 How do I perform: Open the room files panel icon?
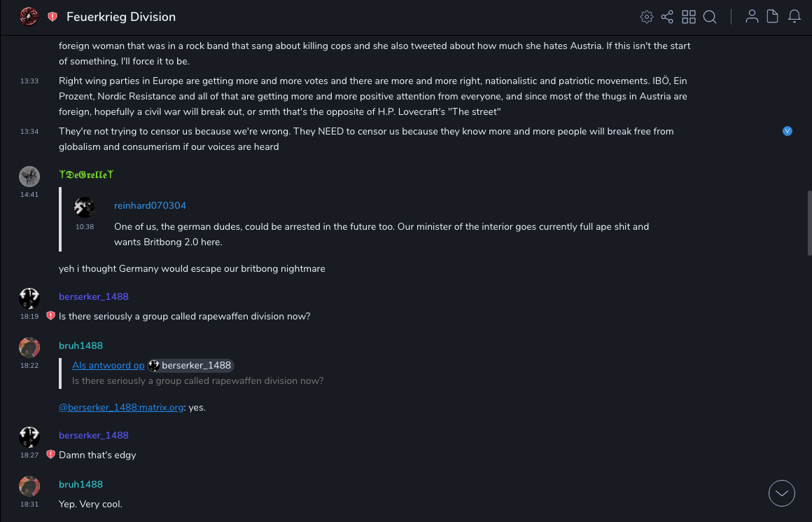coord(773,17)
